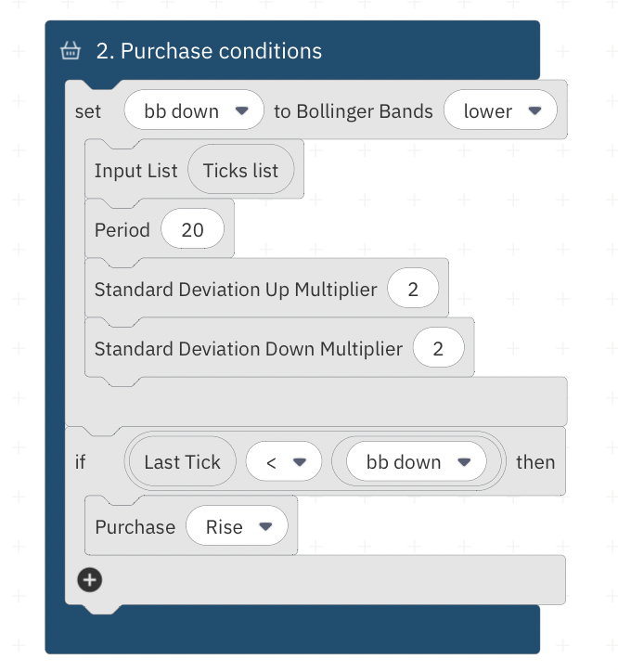Click the black plus icon under Purchase
The height and width of the screenshot is (672, 618).
[89, 580]
